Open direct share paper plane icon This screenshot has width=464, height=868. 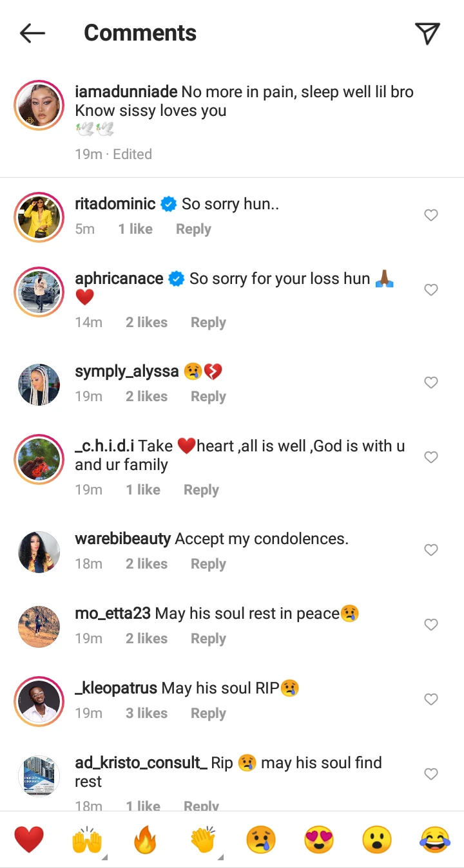[x=427, y=33]
